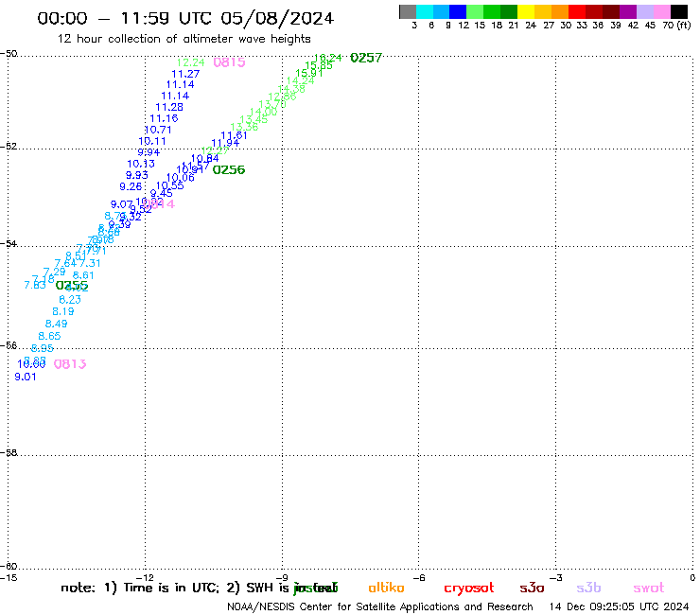Select the '-6' longitude axis label
This screenshot has height=615, width=700.
click(x=419, y=578)
